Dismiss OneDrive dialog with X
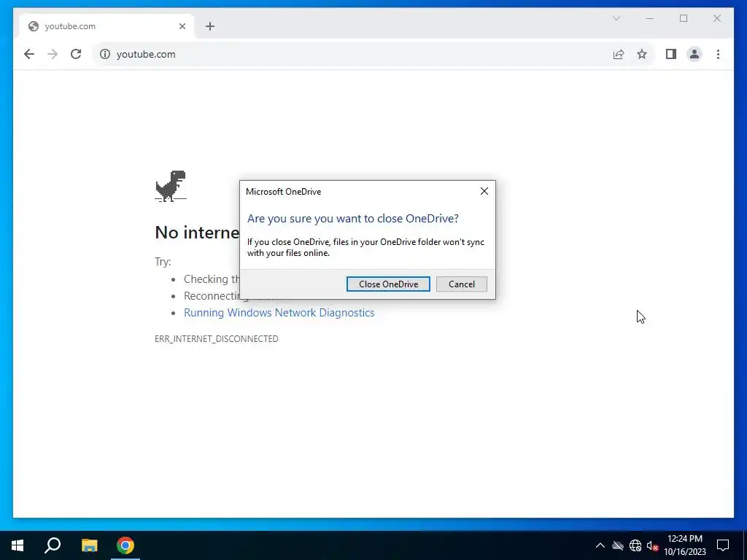747x560 pixels. tap(484, 191)
